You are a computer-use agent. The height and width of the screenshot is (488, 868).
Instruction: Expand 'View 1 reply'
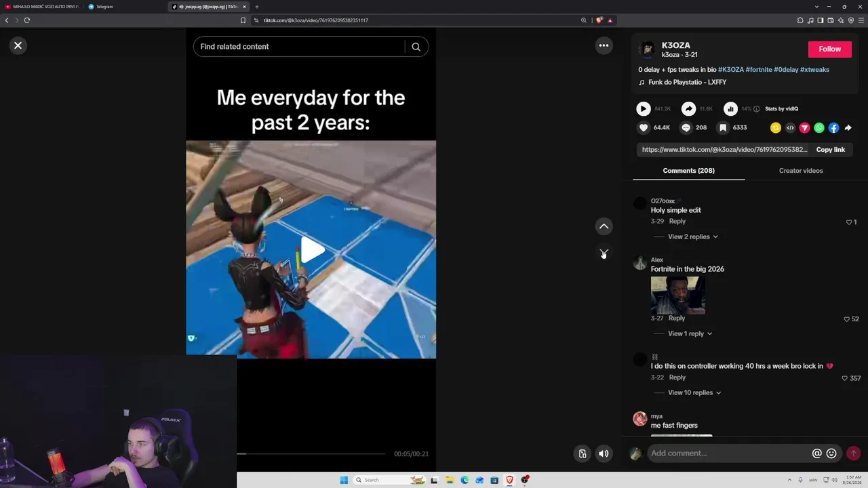point(690,334)
